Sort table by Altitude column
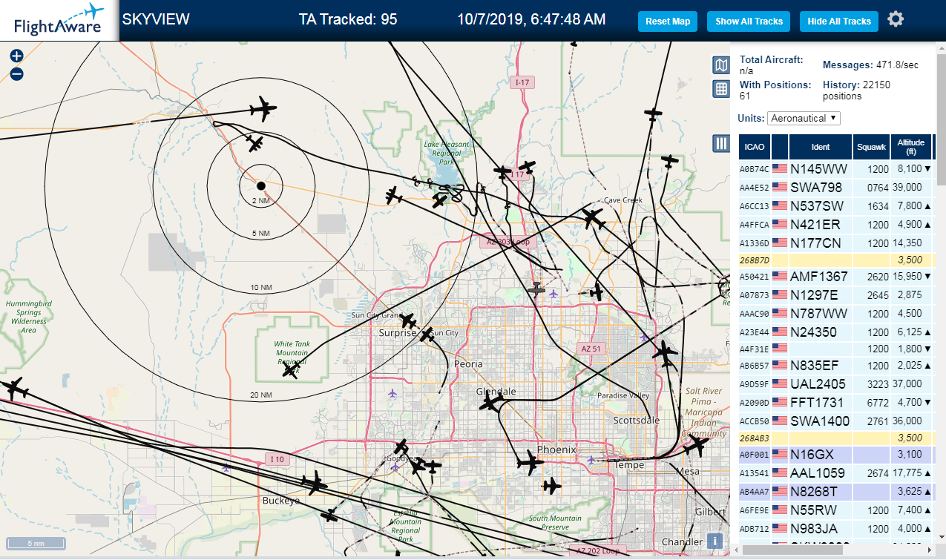Screen dimensions: 946x560 tap(911, 147)
